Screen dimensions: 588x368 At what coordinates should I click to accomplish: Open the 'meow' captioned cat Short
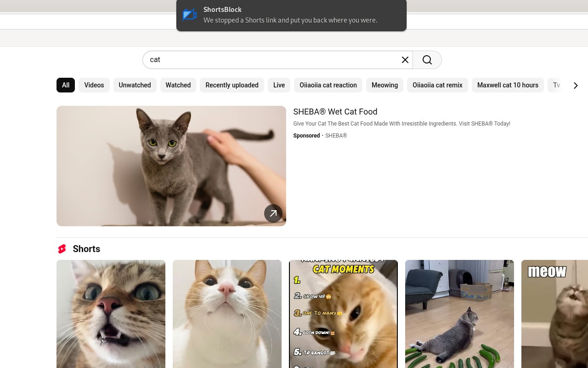[554, 314]
